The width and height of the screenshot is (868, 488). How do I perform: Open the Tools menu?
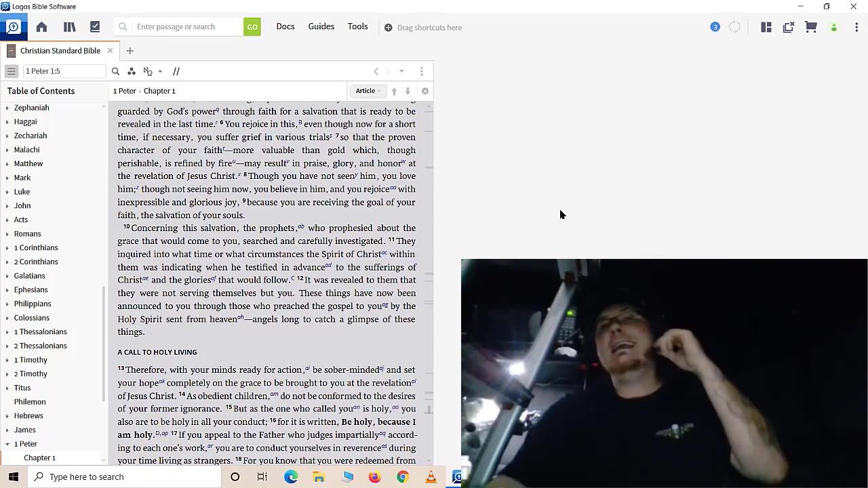pos(357,26)
